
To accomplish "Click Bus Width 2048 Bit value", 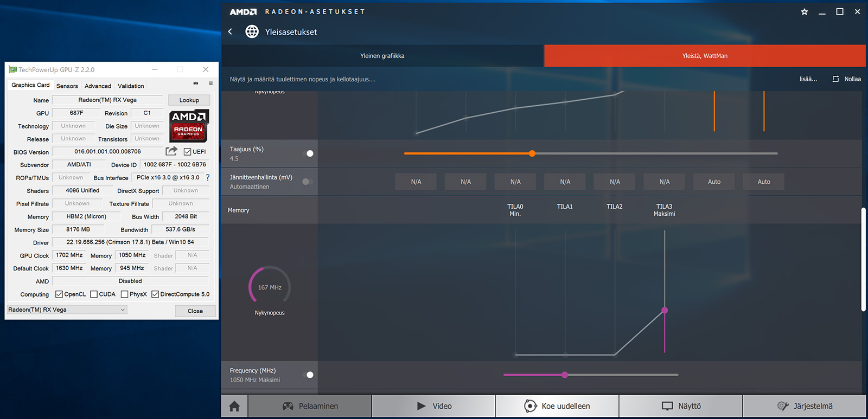I will [x=186, y=216].
